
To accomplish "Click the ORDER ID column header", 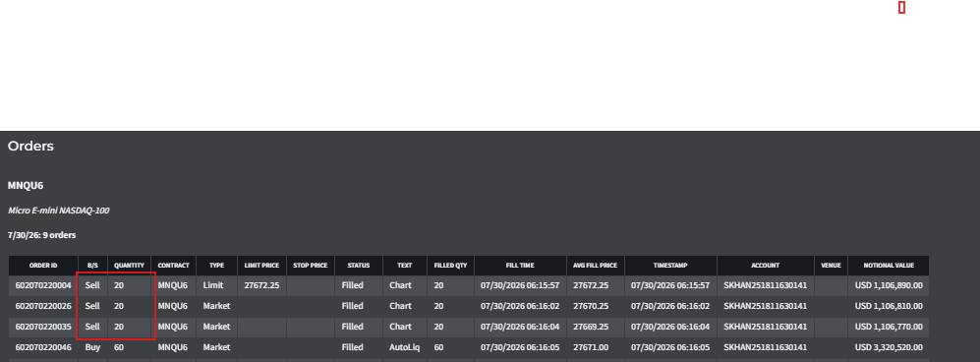I will pos(43,266).
